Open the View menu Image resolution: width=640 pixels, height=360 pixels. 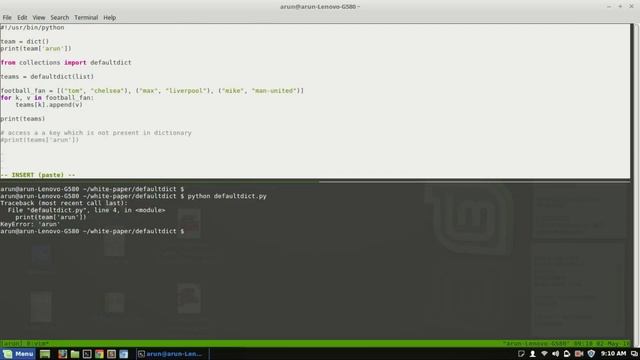coord(39,18)
